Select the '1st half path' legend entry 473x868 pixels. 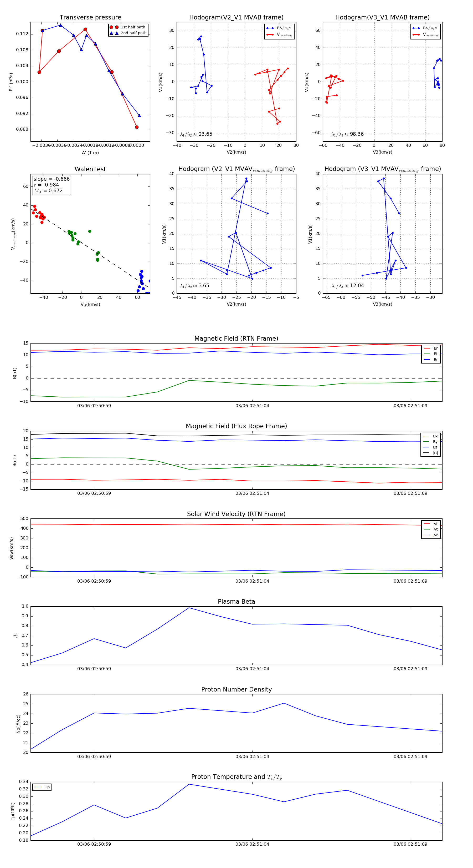pyautogui.click(x=128, y=27)
